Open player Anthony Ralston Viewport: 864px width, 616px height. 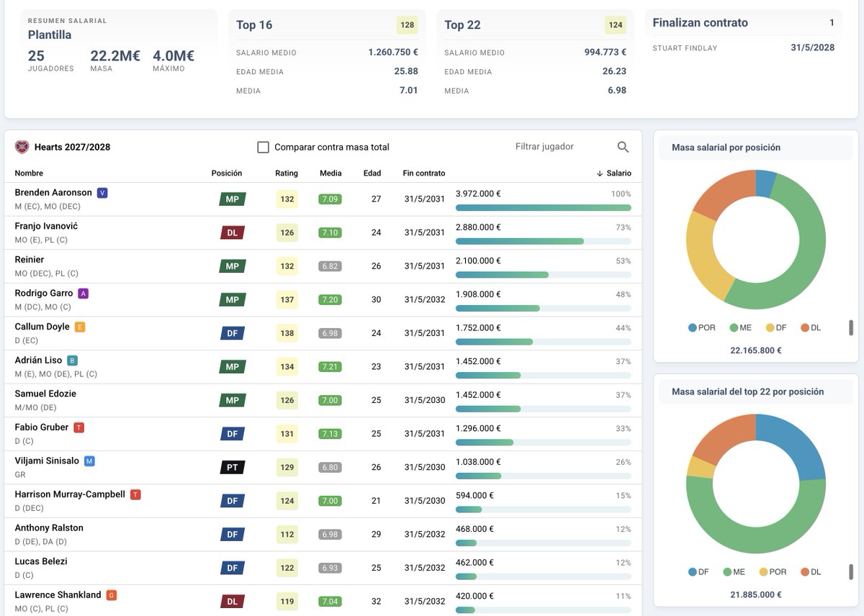[49, 528]
